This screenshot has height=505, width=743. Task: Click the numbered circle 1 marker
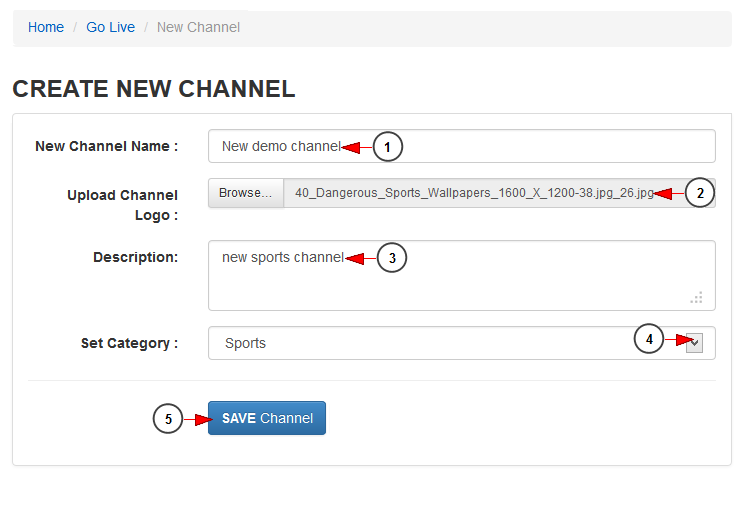tap(388, 147)
